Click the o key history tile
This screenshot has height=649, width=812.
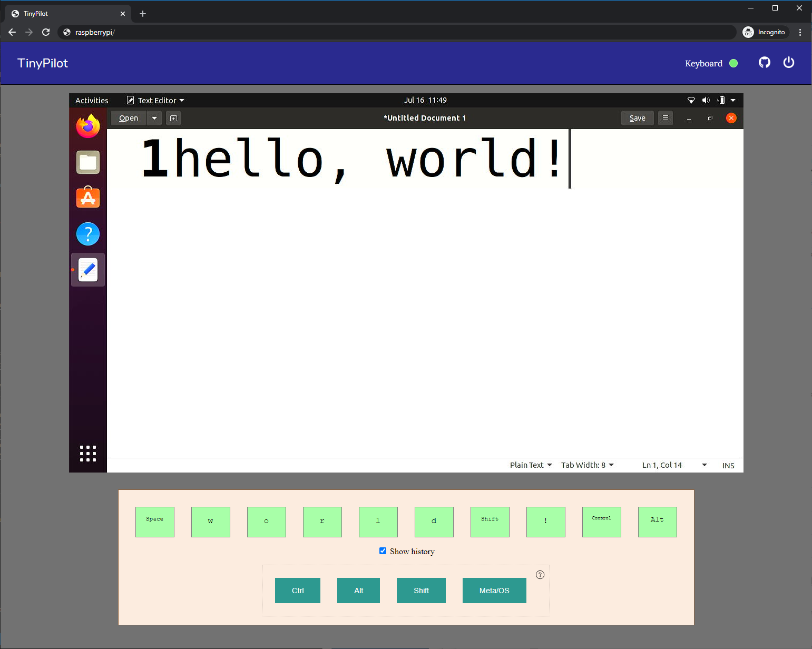click(267, 522)
